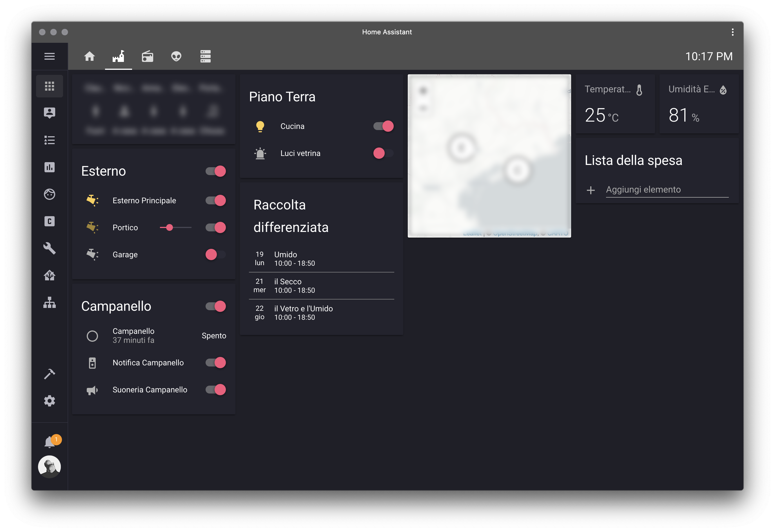
Task: Open the house tree sidebar icon
Action: [49, 275]
